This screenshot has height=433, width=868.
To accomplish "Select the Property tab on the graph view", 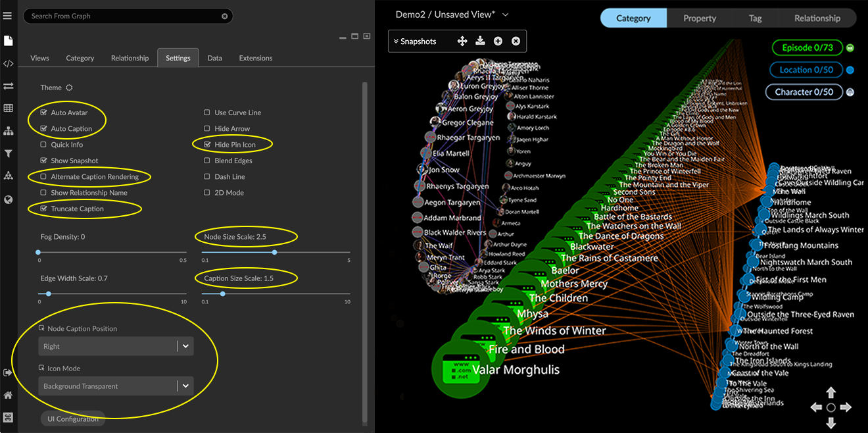I will [x=699, y=18].
